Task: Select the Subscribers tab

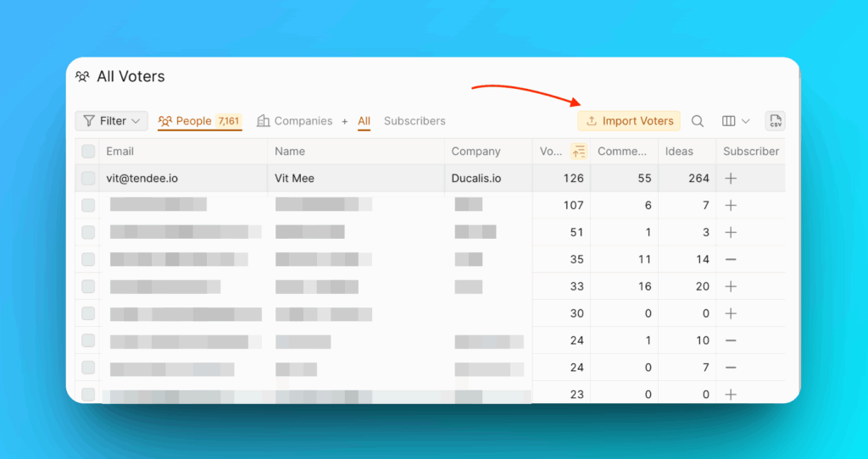Action: coord(415,121)
